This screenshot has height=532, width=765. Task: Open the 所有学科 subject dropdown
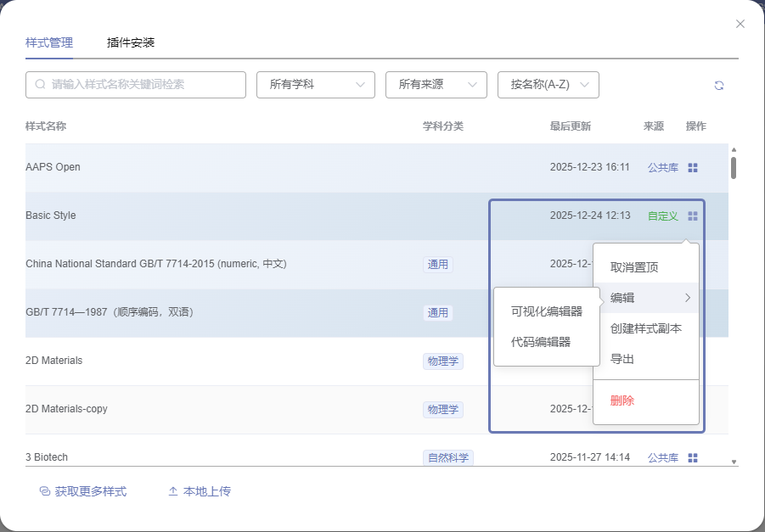point(316,85)
